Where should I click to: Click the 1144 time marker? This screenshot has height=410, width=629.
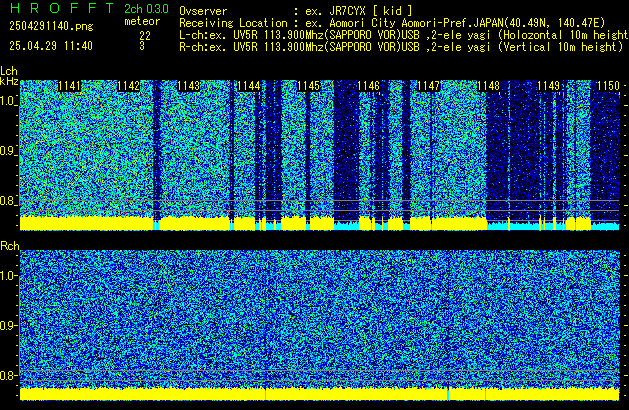tap(249, 86)
